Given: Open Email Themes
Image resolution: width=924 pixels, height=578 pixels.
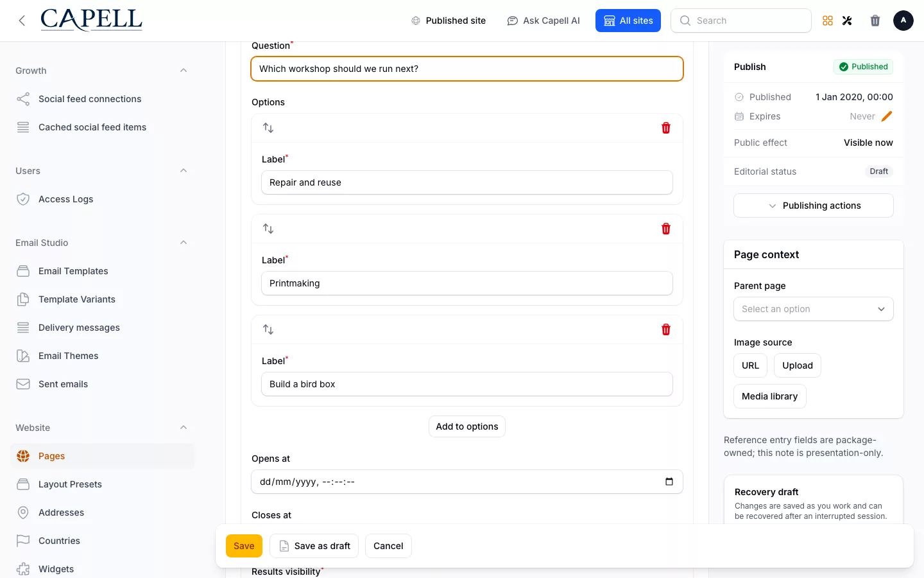Looking at the screenshot, I should coord(103,356).
